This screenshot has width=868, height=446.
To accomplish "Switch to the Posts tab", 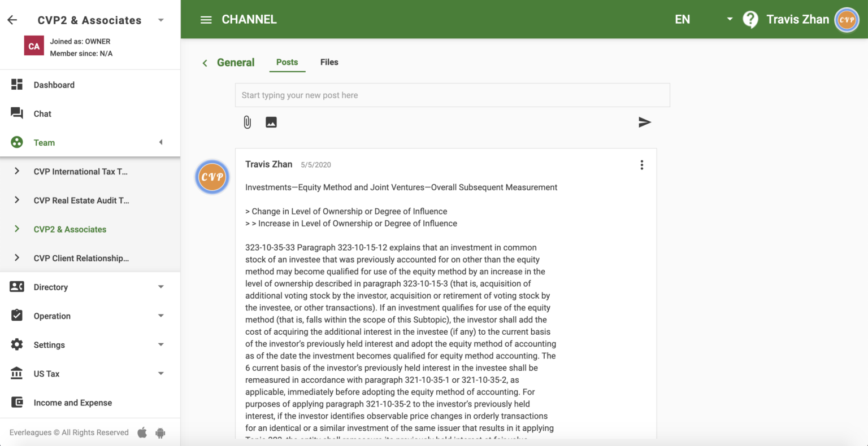I will coord(287,62).
